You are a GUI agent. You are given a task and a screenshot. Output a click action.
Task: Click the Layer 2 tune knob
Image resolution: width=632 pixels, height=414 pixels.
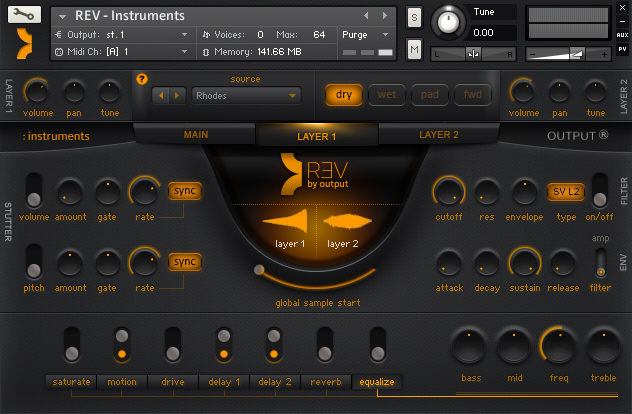pyautogui.click(x=595, y=92)
